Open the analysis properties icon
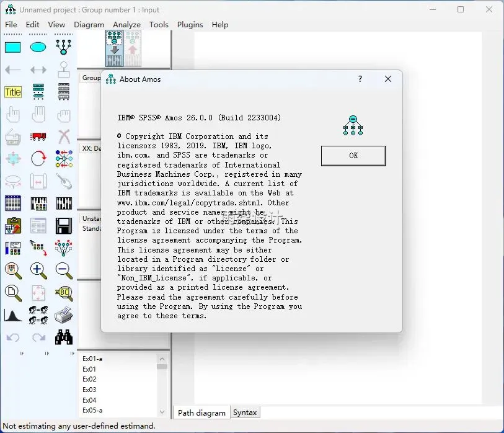 38,203
